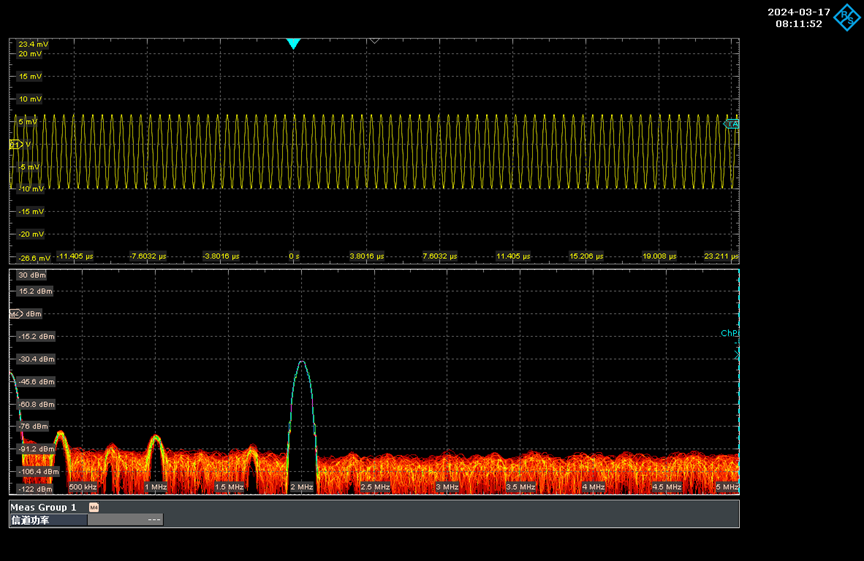Click the 2 MHz spectrum peak

click(x=302, y=364)
